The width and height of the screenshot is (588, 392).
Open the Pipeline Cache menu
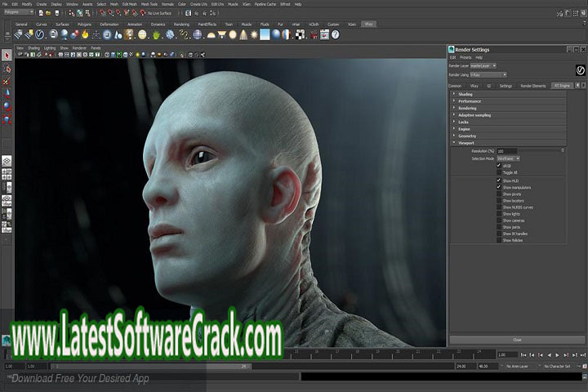(x=265, y=4)
